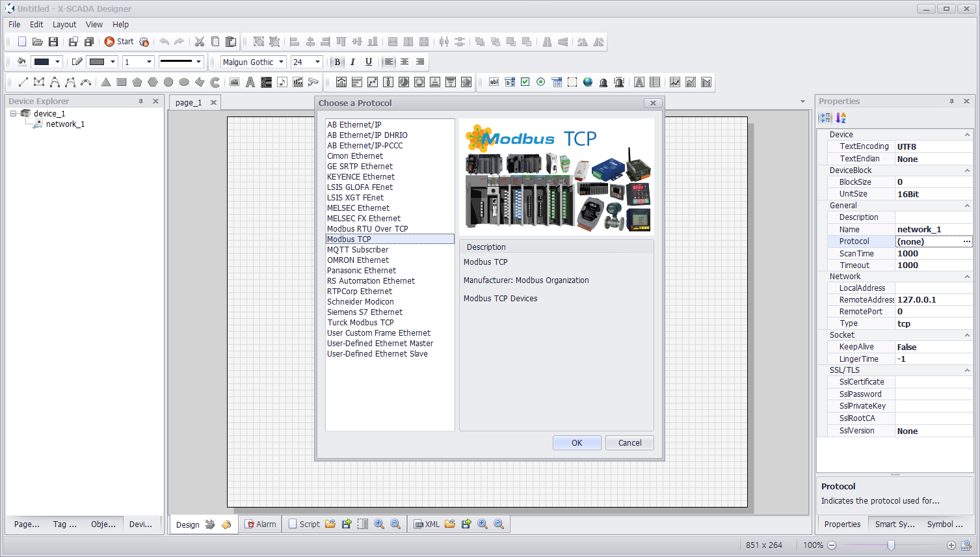Collapse the DeviceBlock property group

967,170
